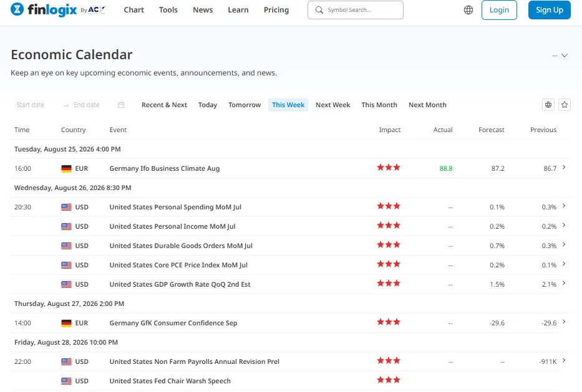Click the Actual value 88.8
Image resolution: width=582 pixels, height=392 pixels.
[x=446, y=168]
